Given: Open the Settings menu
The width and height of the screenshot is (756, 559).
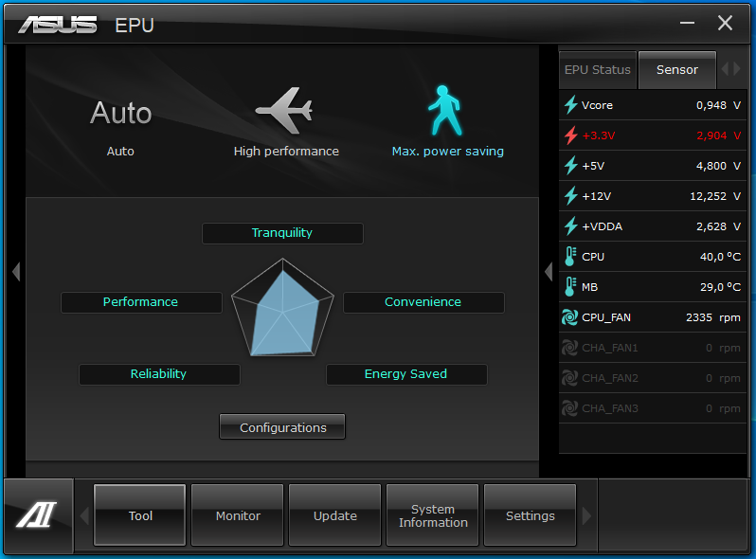Looking at the screenshot, I should tap(530, 515).
